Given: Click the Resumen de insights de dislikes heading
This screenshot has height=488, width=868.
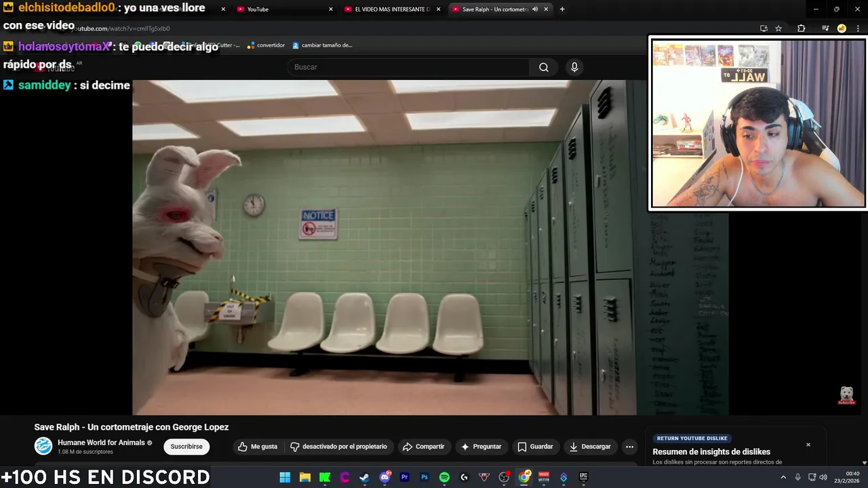Looking at the screenshot, I should coord(711,452).
